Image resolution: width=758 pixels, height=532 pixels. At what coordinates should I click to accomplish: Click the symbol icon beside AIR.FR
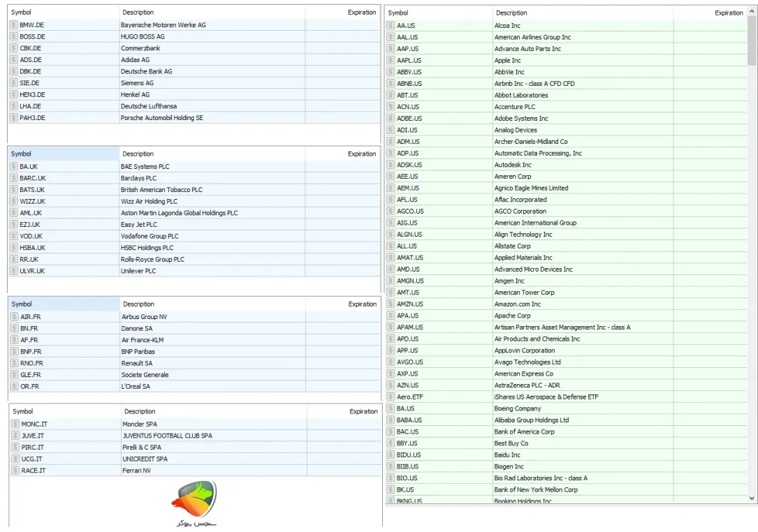pyautogui.click(x=15, y=316)
